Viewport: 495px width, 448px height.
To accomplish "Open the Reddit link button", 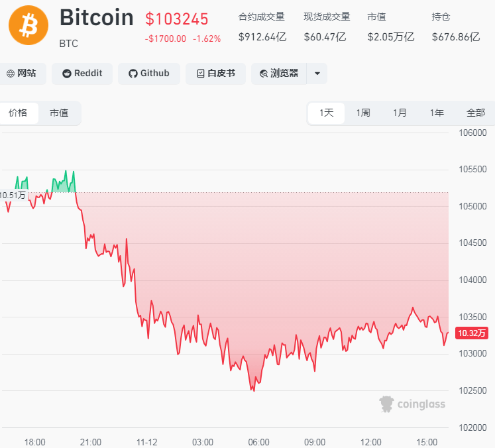I will [x=82, y=74].
